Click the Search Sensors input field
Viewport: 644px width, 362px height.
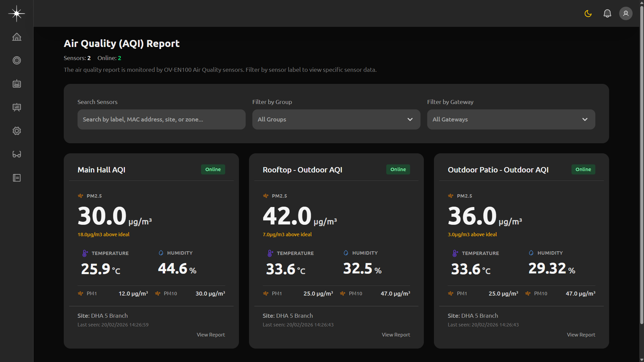(161, 119)
